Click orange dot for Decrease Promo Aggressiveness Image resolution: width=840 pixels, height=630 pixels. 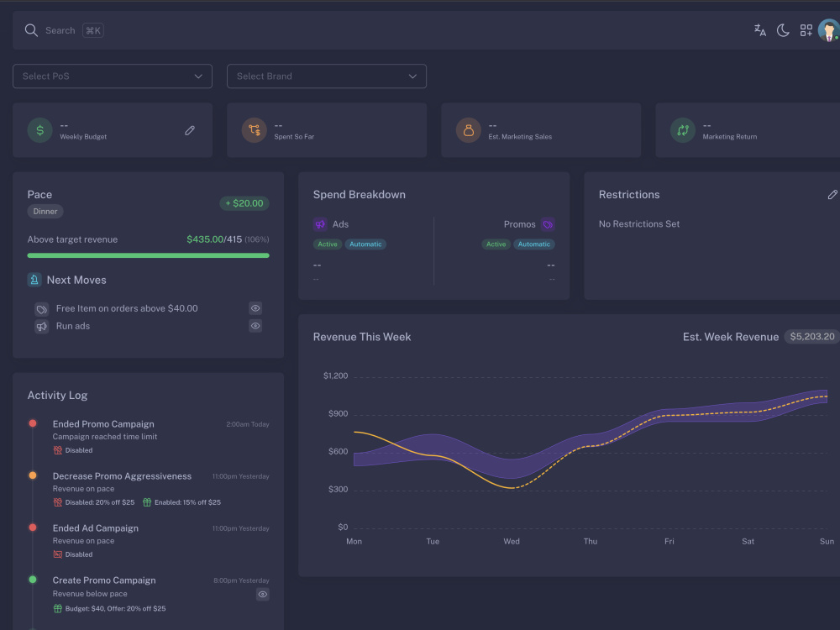click(33, 475)
